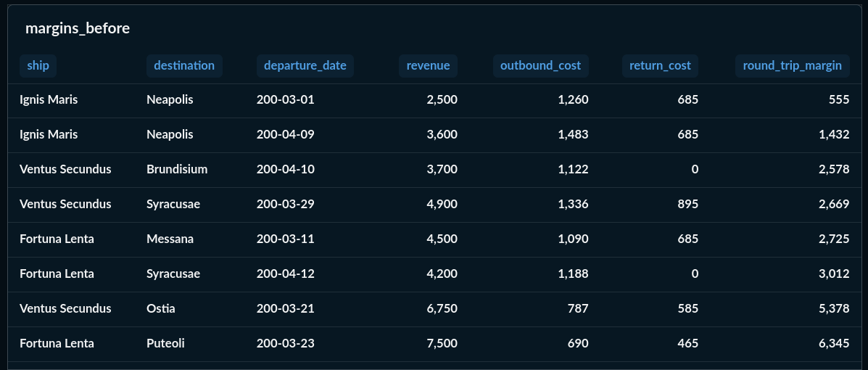Screen dimensions: 868x370
Task: Click the round trip margin 6,345
Action: pos(833,343)
